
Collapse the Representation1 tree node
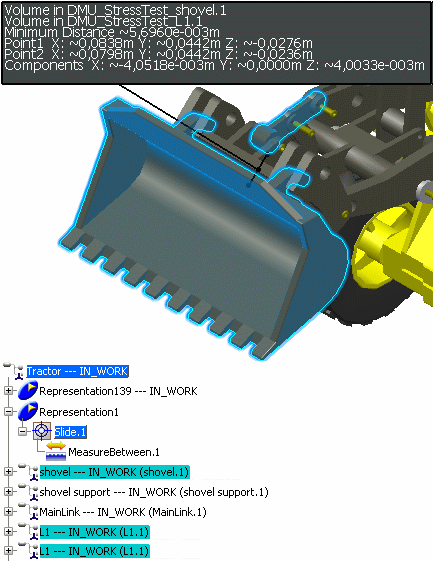pos(9,412)
